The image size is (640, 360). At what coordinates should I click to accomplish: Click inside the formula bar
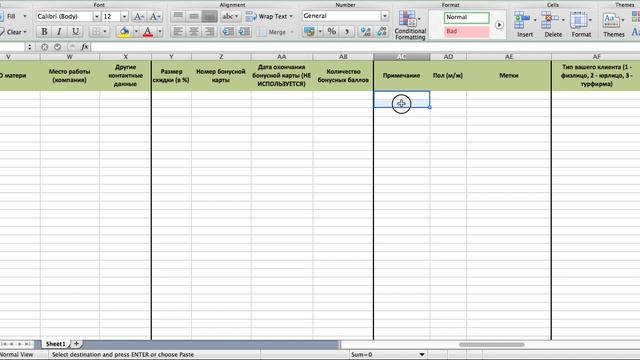[x=365, y=47]
